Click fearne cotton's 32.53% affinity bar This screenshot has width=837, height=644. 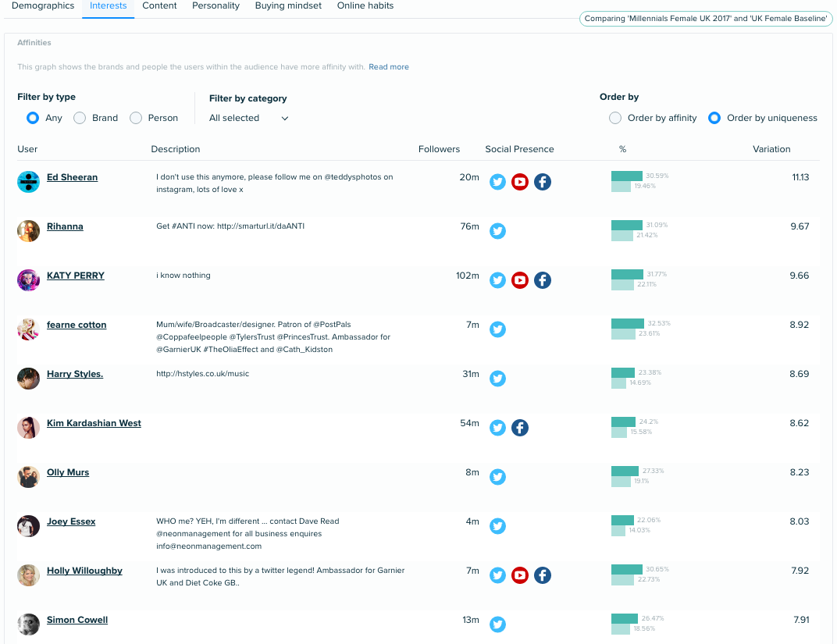point(628,323)
